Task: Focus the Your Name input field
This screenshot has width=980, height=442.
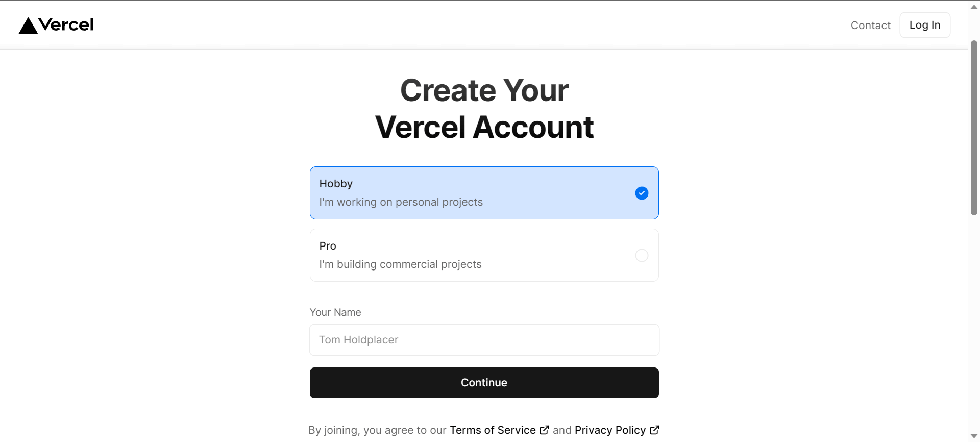Action: point(484,340)
